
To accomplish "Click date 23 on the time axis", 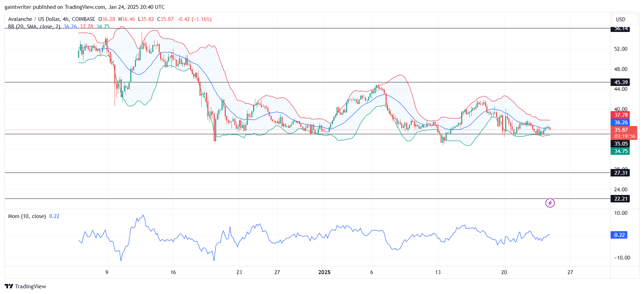I will coord(239,272).
